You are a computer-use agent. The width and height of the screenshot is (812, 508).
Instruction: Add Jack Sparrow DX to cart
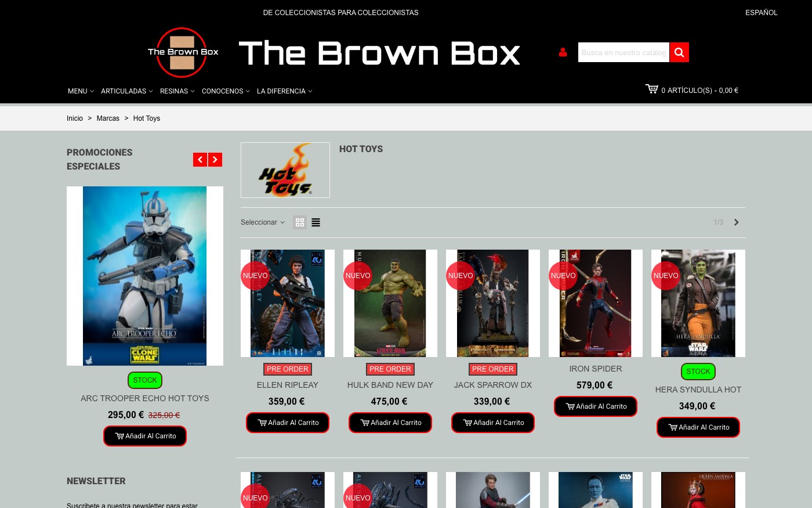tap(493, 423)
